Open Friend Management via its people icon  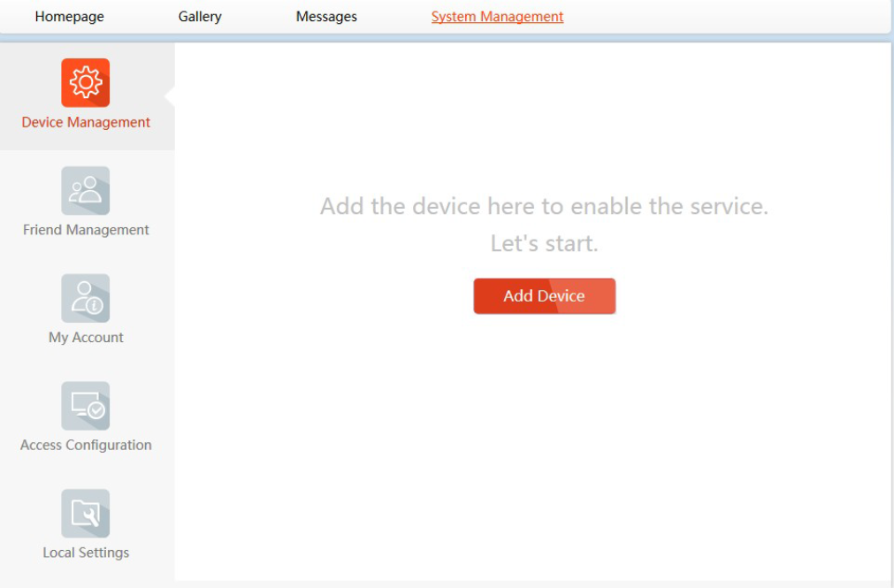(x=86, y=190)
